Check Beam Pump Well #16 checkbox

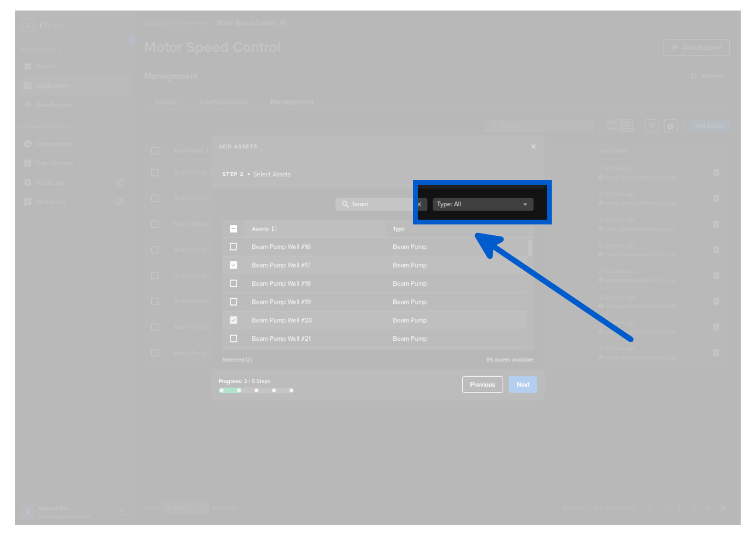[x=233, y=247]
